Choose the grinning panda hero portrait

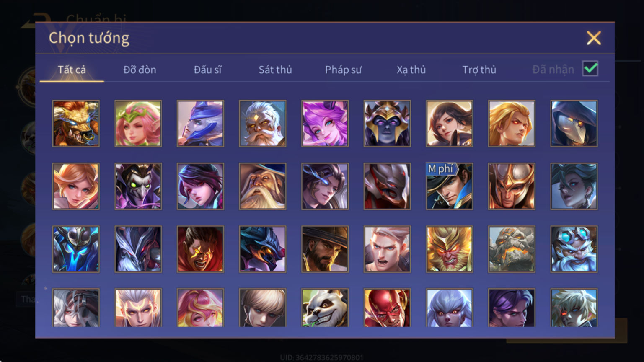(x=325, y=308)
